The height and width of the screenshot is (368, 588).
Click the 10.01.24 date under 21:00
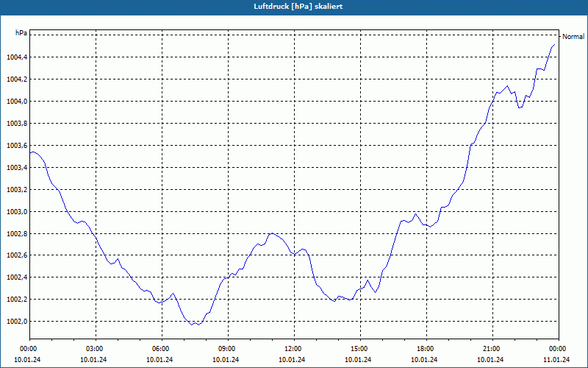490,359
